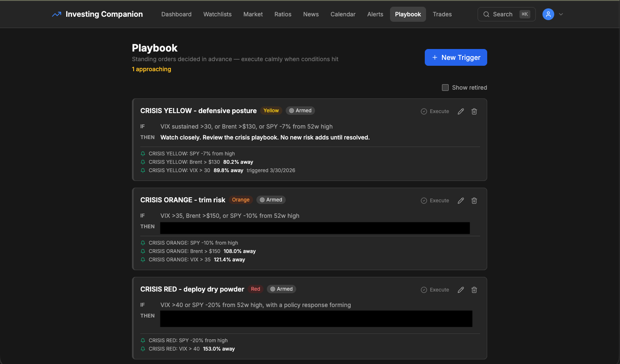Click bell icon for CRISIS RED SPY -20% alert
Viewport: 620px width, 364px height.
click(x=143, y=341)
